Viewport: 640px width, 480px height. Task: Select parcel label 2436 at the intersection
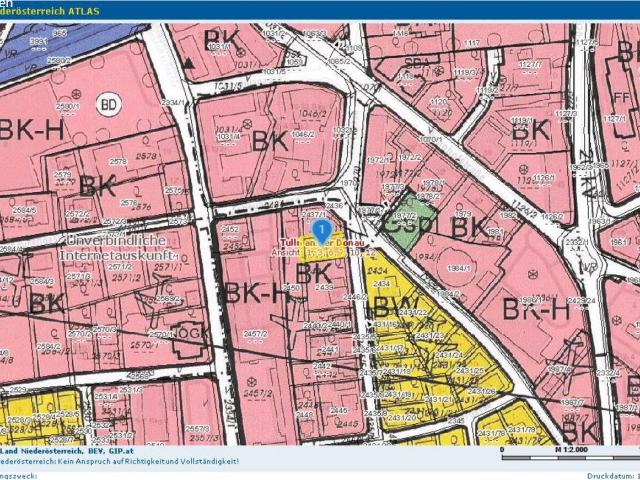pyautogui.click(x=334, y=205)
